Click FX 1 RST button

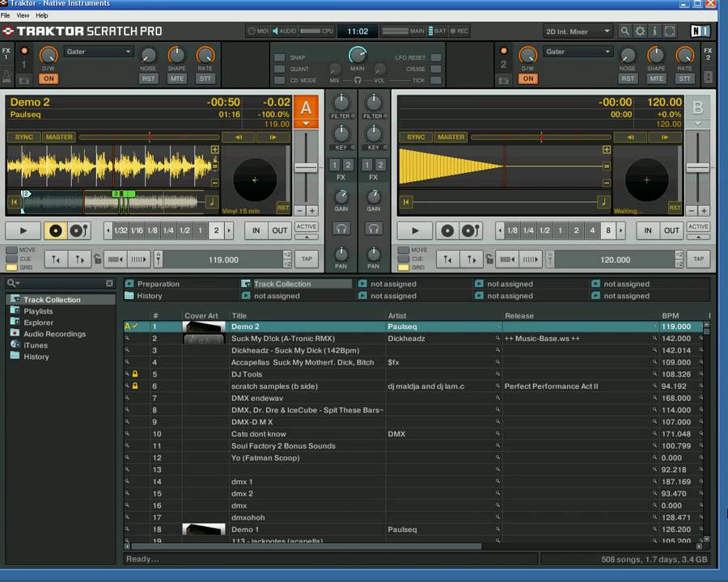[x=149, y=78]
